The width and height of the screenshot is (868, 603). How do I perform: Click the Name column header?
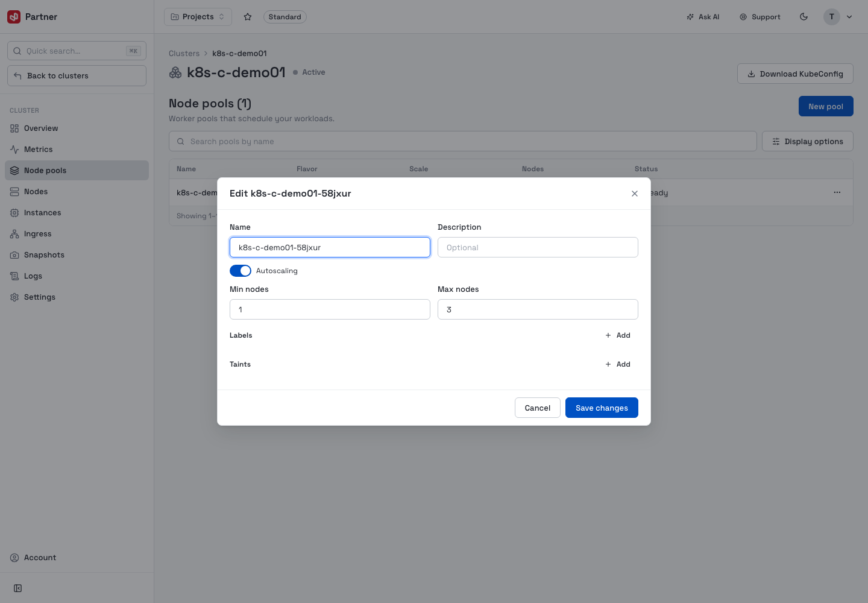point(186,169)
